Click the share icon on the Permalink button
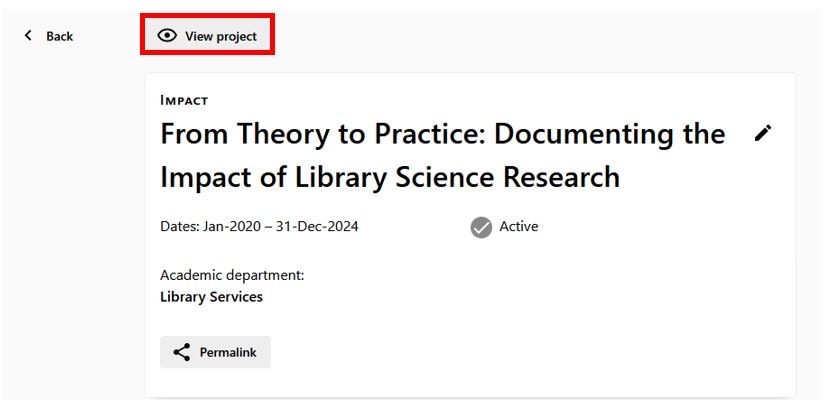The height and width of the screenshot is (408, 826). [182, 352]
